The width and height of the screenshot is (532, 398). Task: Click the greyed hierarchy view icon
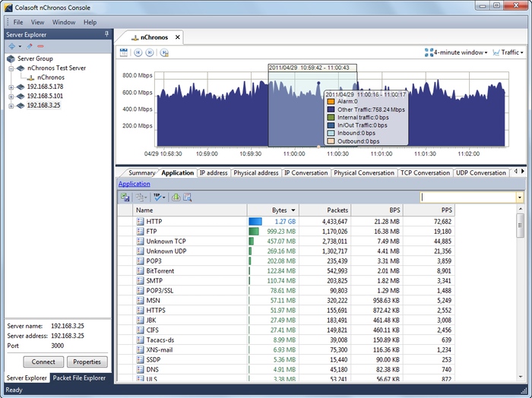click(x=140, y=197)
